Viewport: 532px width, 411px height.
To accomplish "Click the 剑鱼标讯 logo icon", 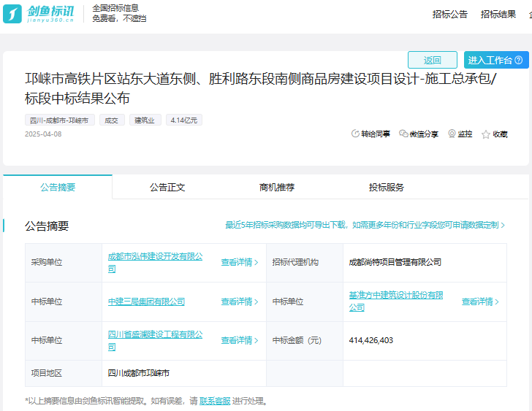I will [x=12, y=14].
